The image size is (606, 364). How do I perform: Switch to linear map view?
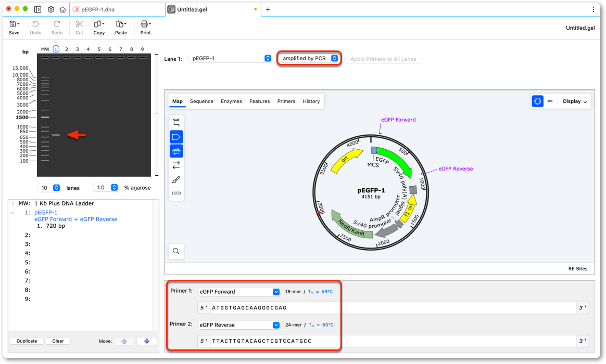[550, 101]
